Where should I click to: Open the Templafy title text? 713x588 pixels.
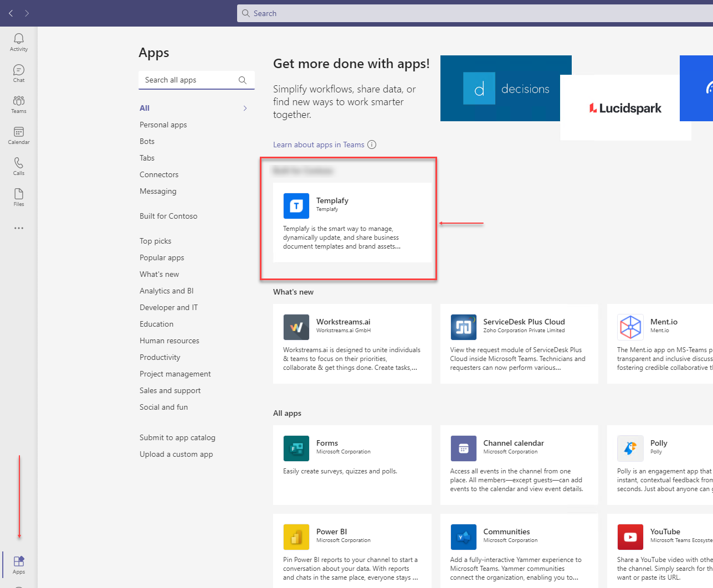[332, 200]
